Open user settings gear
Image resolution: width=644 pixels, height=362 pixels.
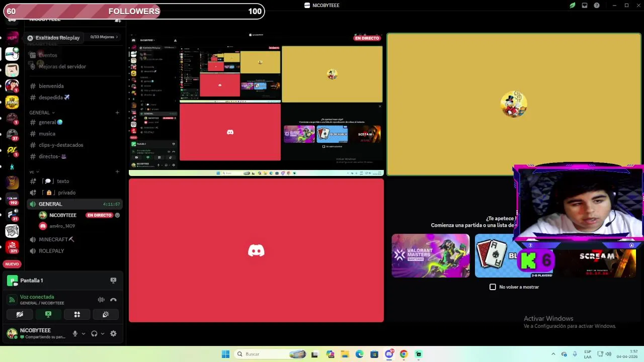(x=113, y=333)
